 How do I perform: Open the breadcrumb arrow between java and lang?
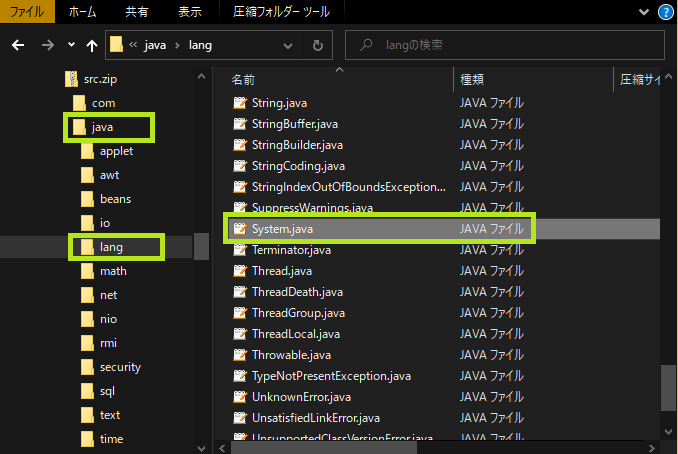tap(177, 45)
